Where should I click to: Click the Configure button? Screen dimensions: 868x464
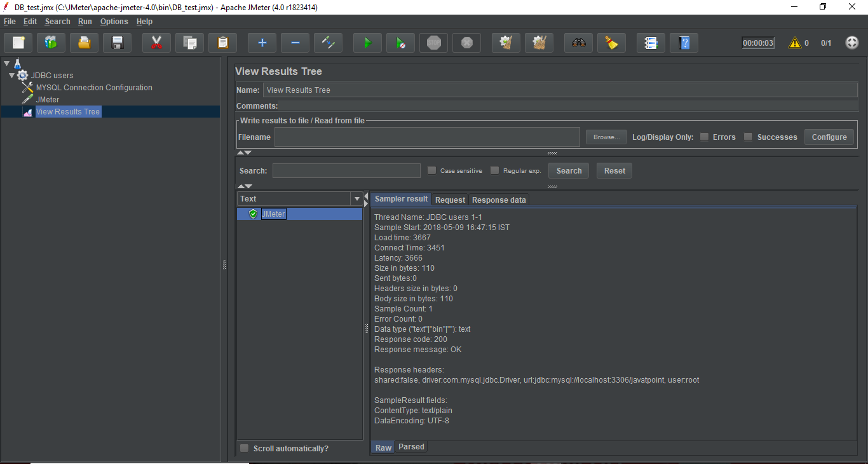click(x=829, y=137)
